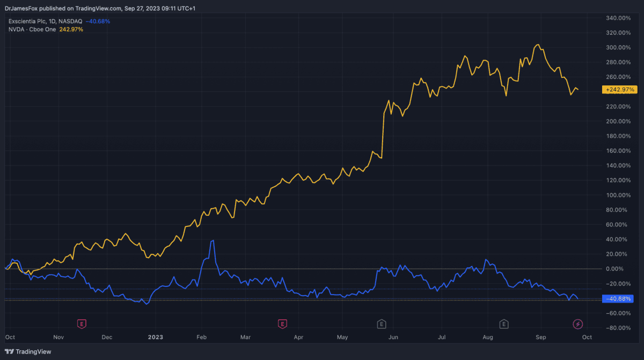The width and height of the screenshot is (644, 360).
Task: Click the blue −40.68% value in legend
Action: [98, 21]
